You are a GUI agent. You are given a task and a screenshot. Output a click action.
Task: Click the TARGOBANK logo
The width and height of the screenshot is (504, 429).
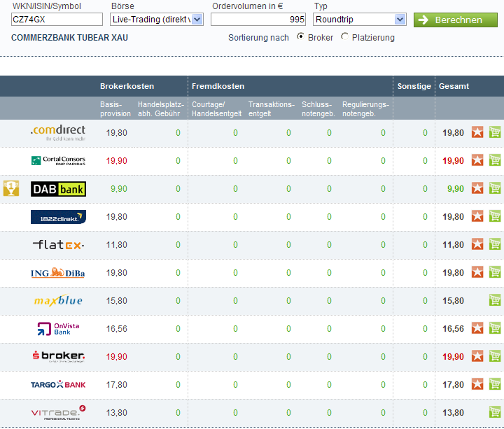[58, 384]
